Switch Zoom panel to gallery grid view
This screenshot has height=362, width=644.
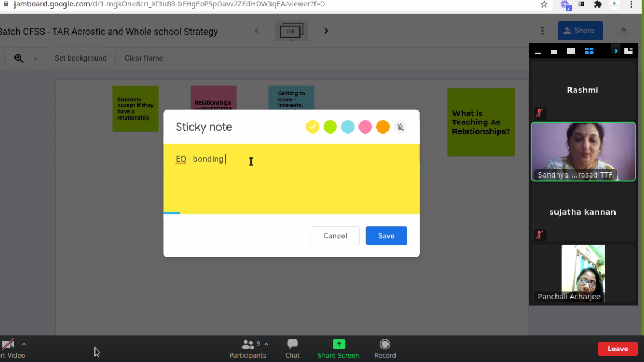coord(589,51)
